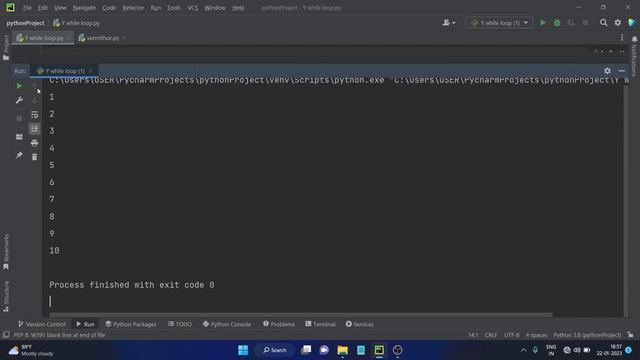Open Run panel settings gear
This screenshot has width=640, height=360.
607,71
